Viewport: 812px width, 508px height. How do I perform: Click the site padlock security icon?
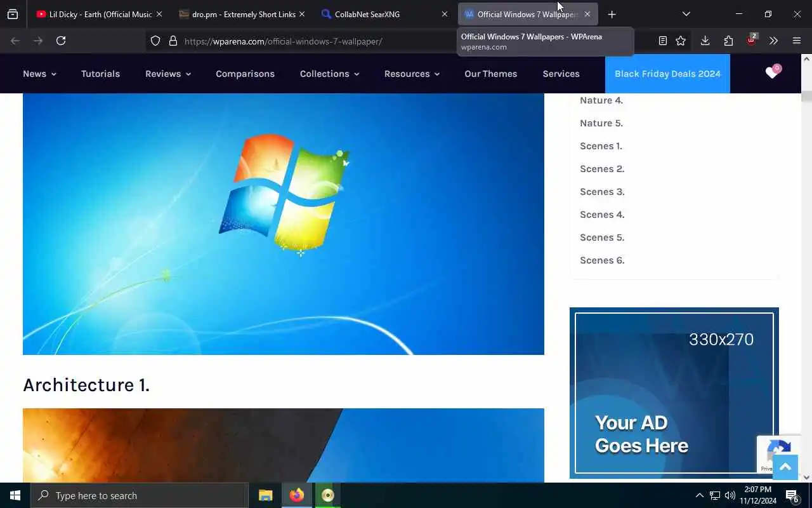173,41
